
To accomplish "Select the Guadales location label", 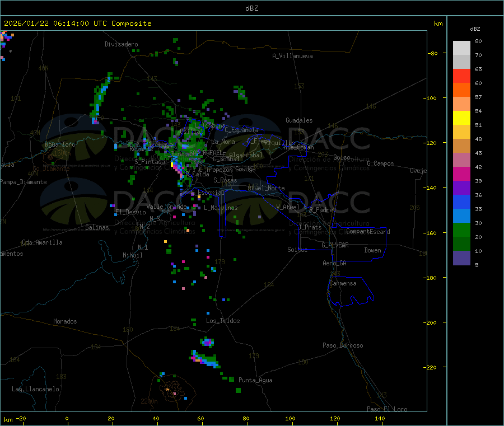I will pyautogui.click(x=299, y=120).
